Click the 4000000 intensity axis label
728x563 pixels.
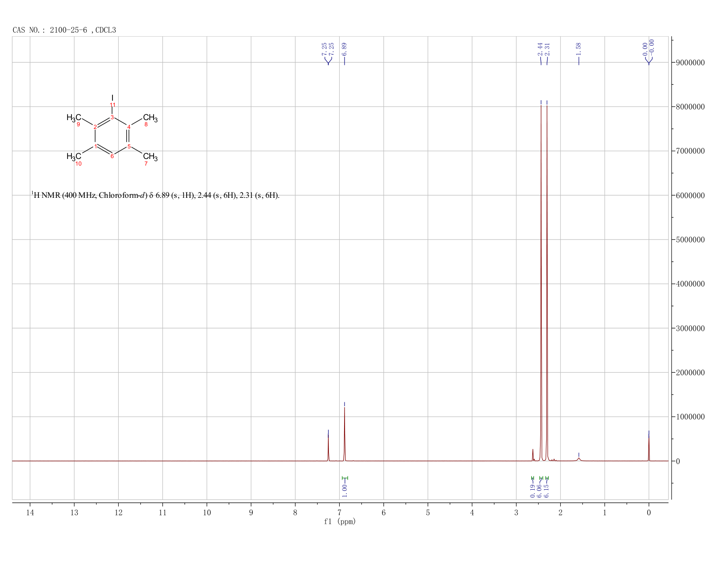[690, 284]
